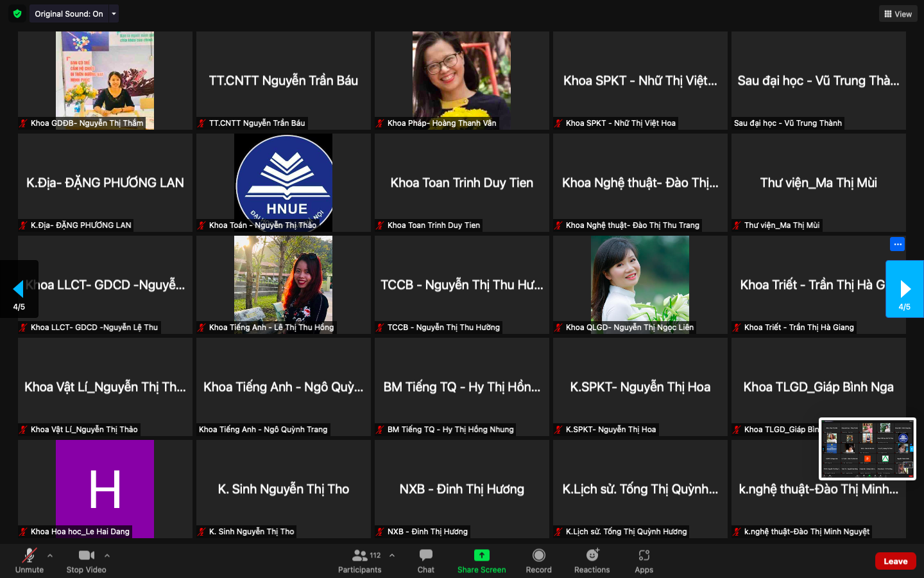Viewport: 924px width, 578px height.
Task: Open the Participants panel
Action: 360,561
